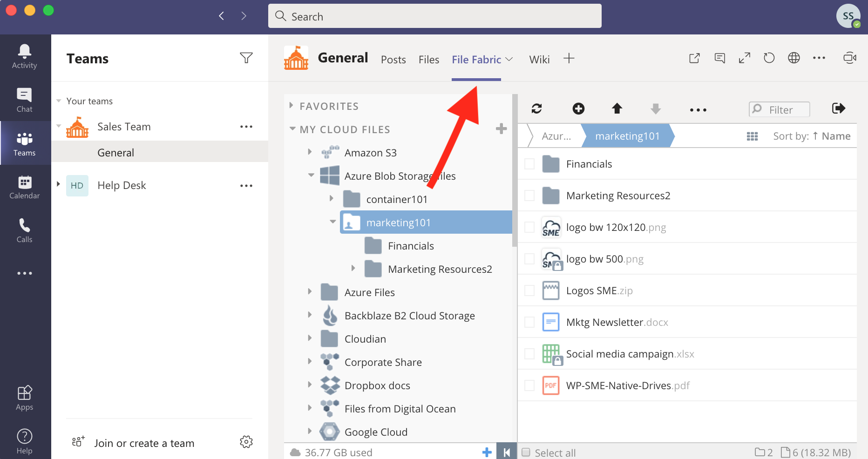Switch to grid view layout
Viewport: 868px width, 459px height.
point(752,136)
